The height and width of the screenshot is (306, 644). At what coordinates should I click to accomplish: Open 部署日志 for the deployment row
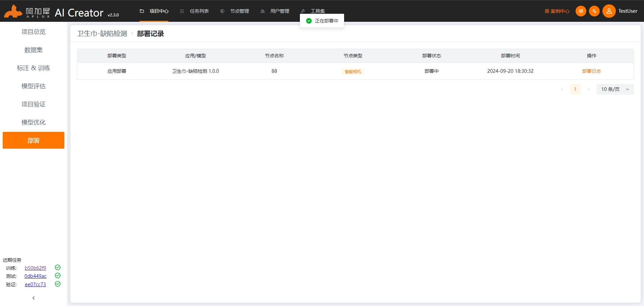pos(591,71)
